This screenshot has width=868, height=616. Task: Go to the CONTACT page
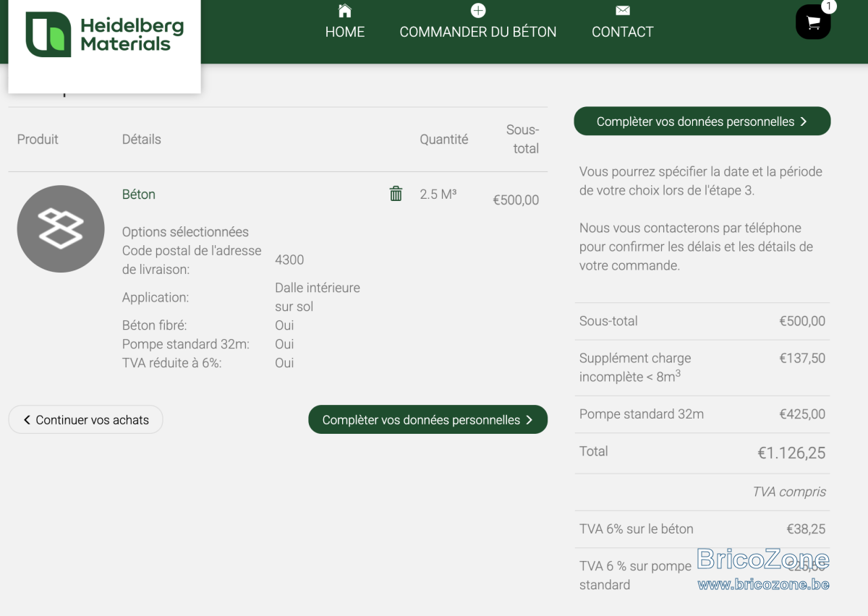tap(622, 32)
